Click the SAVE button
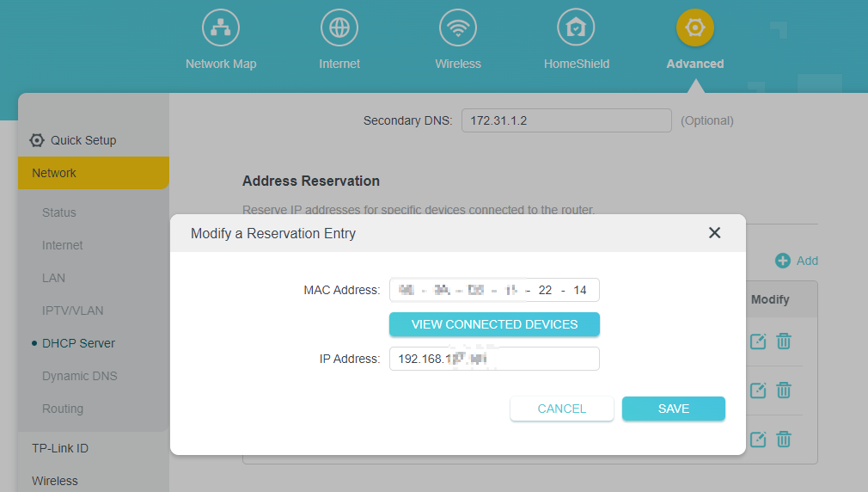The image size is (868, 492). (x=674, y=409)
